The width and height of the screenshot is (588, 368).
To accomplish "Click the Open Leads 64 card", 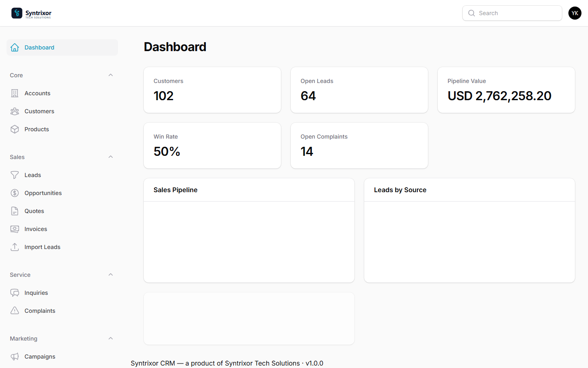I will tap(359, 90).
